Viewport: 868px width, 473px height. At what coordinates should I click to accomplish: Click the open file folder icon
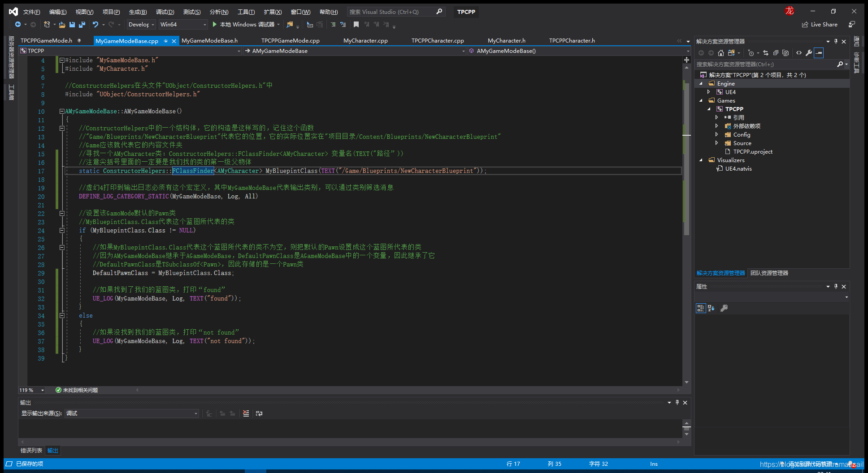[x=62, y=25]
